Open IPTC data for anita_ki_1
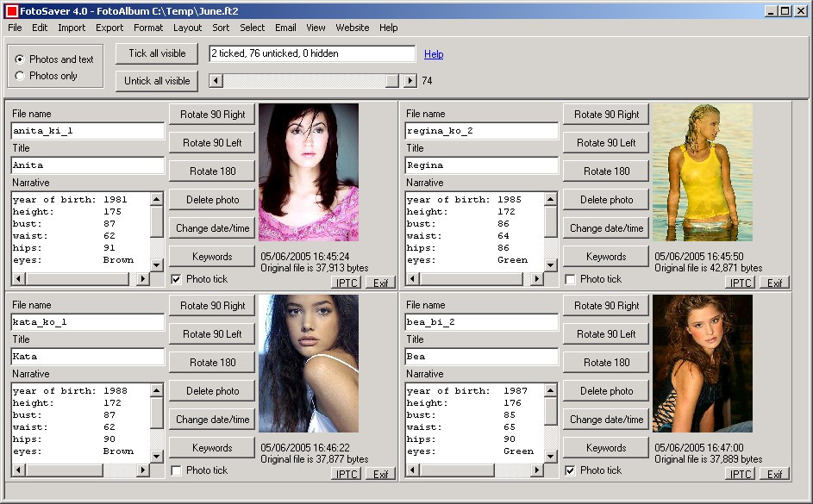 [347, 283]
